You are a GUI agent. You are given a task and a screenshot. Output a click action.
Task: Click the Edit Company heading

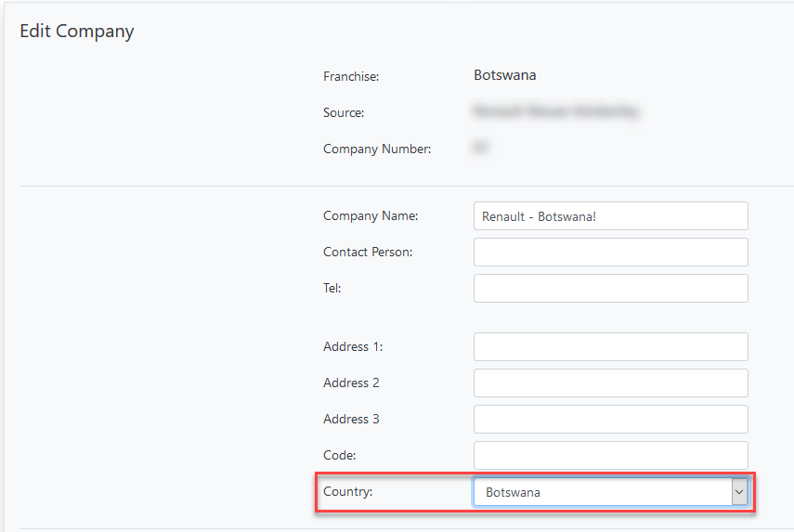[77, 32]
